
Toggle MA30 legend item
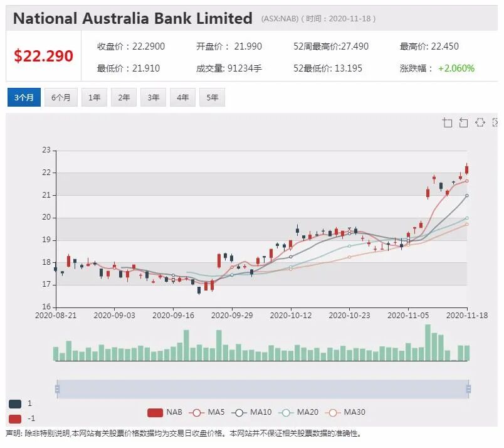click(x=345, y=413)
